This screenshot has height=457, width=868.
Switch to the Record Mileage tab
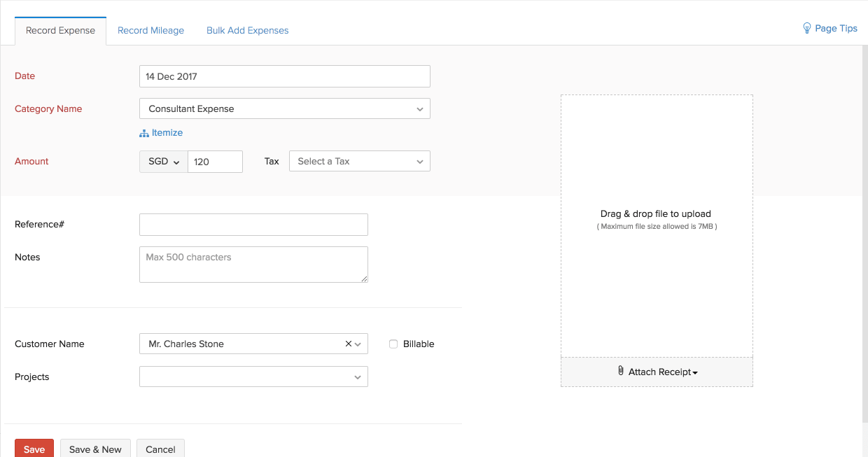[x=150, y=31]
